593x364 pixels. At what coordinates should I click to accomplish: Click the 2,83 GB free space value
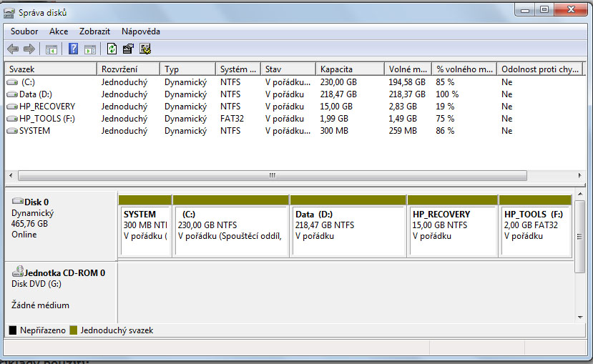pos(403,107)
